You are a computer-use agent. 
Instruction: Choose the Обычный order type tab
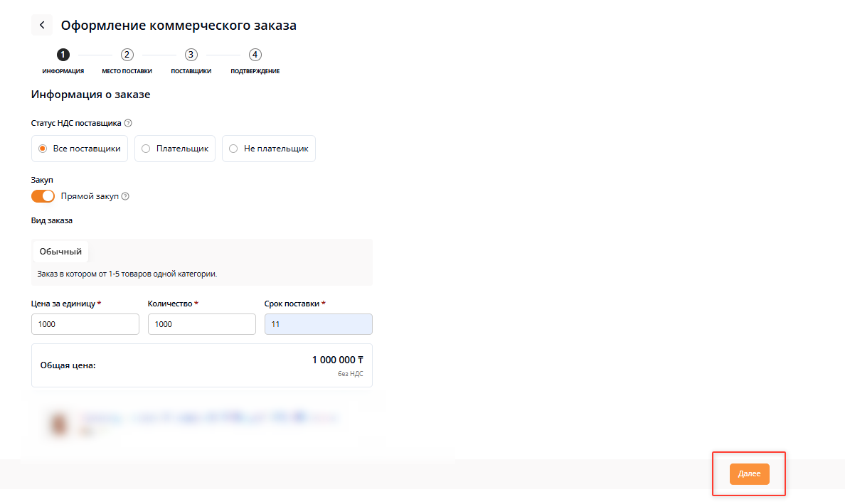60,252
